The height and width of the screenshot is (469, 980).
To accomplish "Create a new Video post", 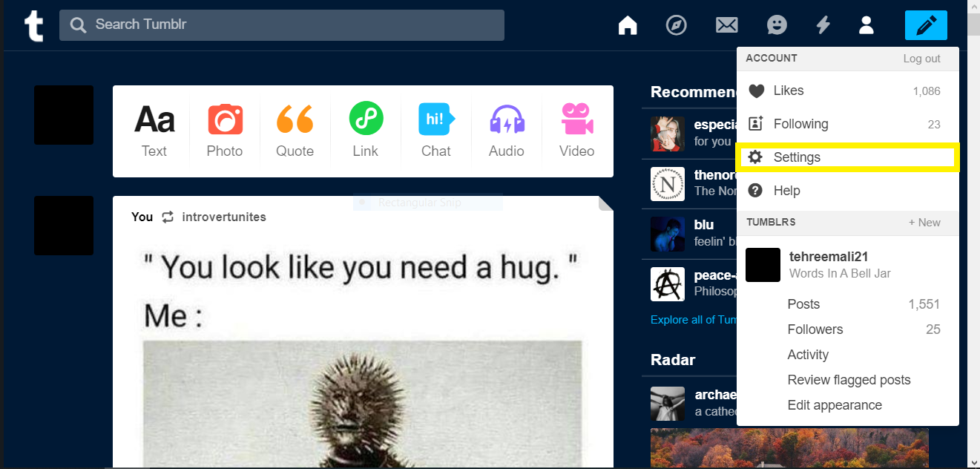I will pyautogui.click(x=577, y=131).
